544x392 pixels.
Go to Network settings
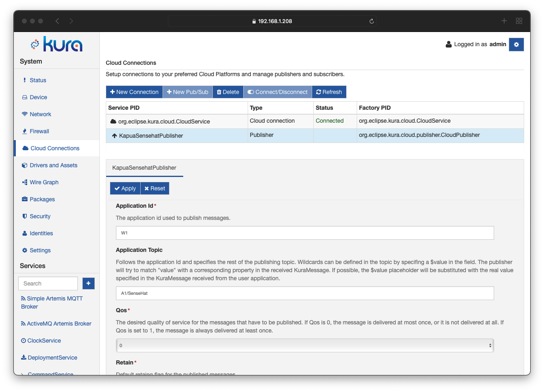40,114
